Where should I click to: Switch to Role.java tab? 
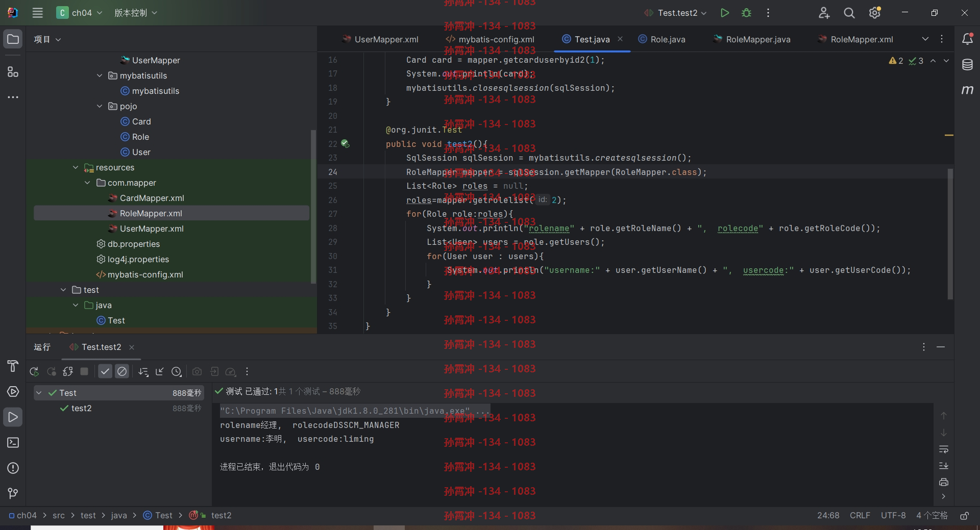coord(662,39)
